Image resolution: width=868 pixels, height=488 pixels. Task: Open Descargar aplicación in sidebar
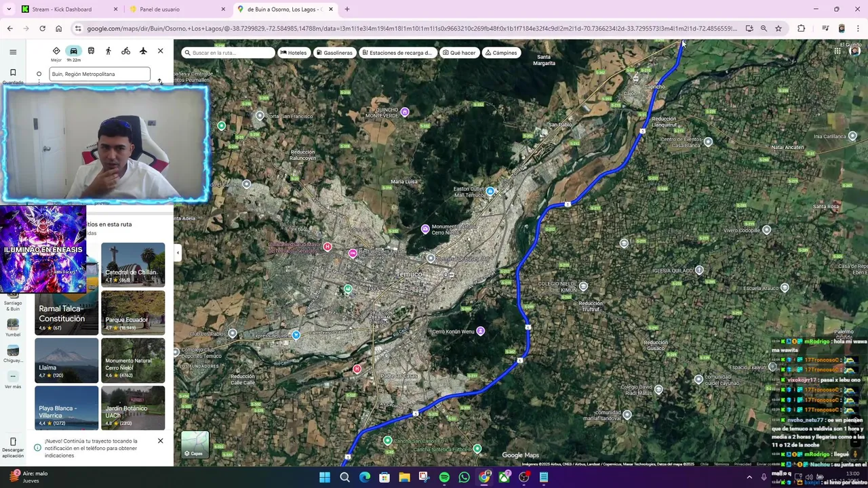13,447
